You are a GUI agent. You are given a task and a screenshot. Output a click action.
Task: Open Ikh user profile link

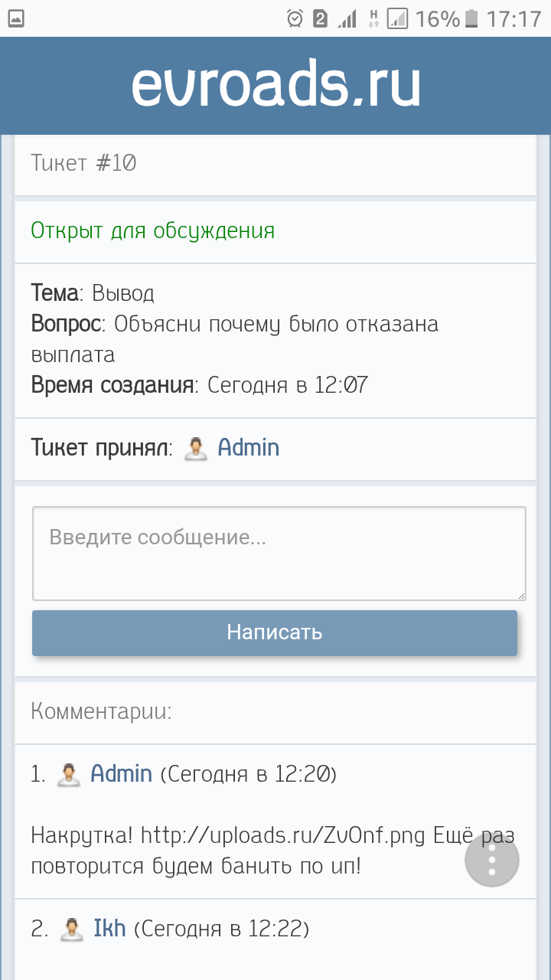tap(109, 929)
